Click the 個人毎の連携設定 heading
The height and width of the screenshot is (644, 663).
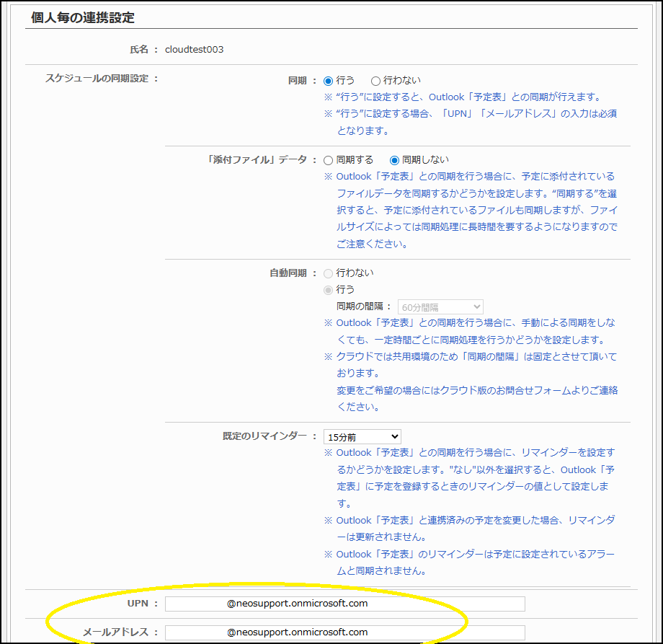click(x=83, y=17)
